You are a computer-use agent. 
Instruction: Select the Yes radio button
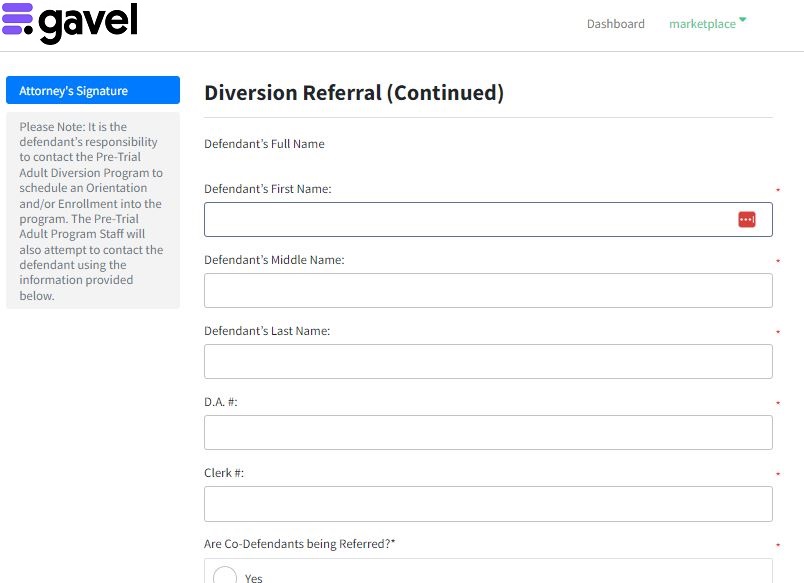point(225,575)
